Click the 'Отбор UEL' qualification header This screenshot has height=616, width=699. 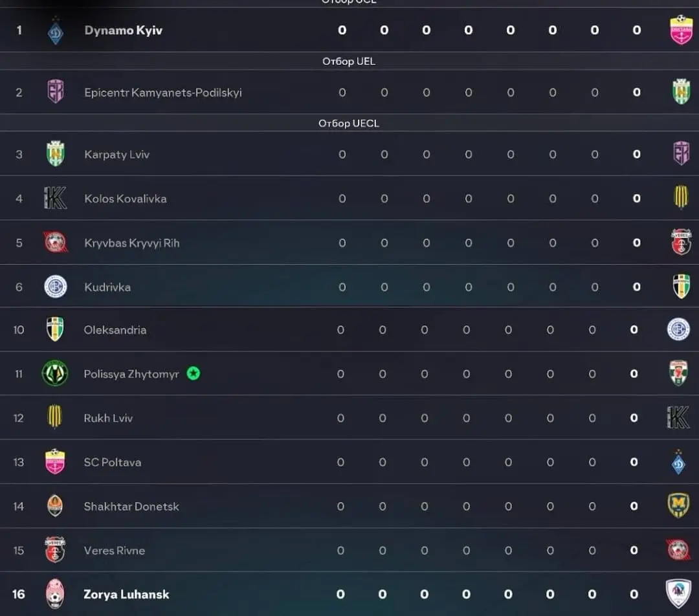pyautogui.click(x=349, y=61)
